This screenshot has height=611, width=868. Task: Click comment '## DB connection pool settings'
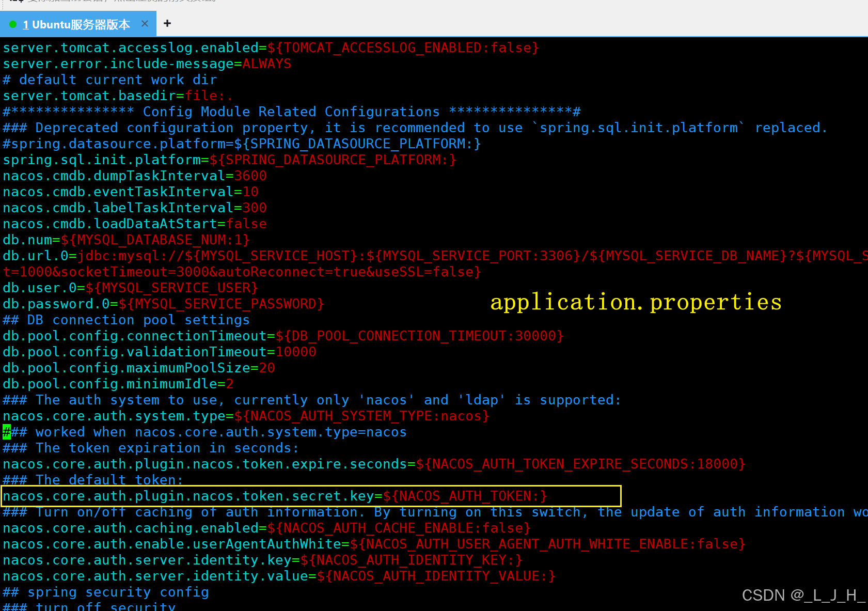pos(127,320)
